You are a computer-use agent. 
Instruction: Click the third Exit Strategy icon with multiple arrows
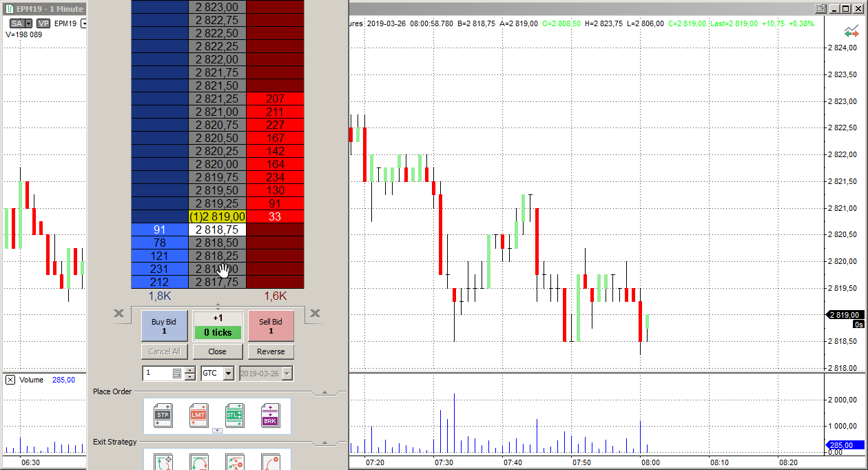pos(234,462)
